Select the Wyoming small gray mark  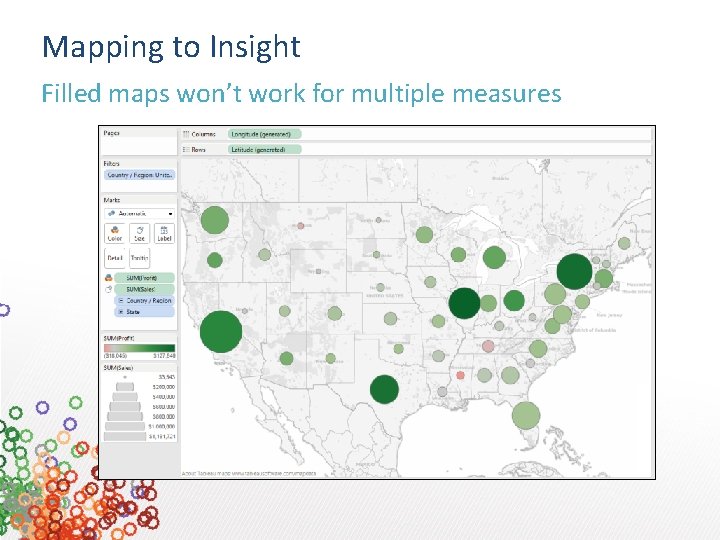click(x=318, y=271)
